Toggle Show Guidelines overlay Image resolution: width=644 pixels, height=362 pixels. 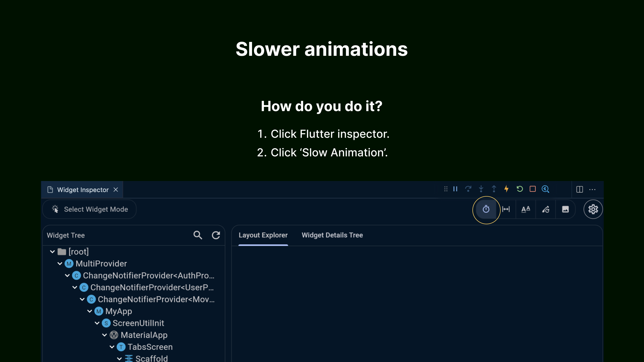tap(506, 209)
